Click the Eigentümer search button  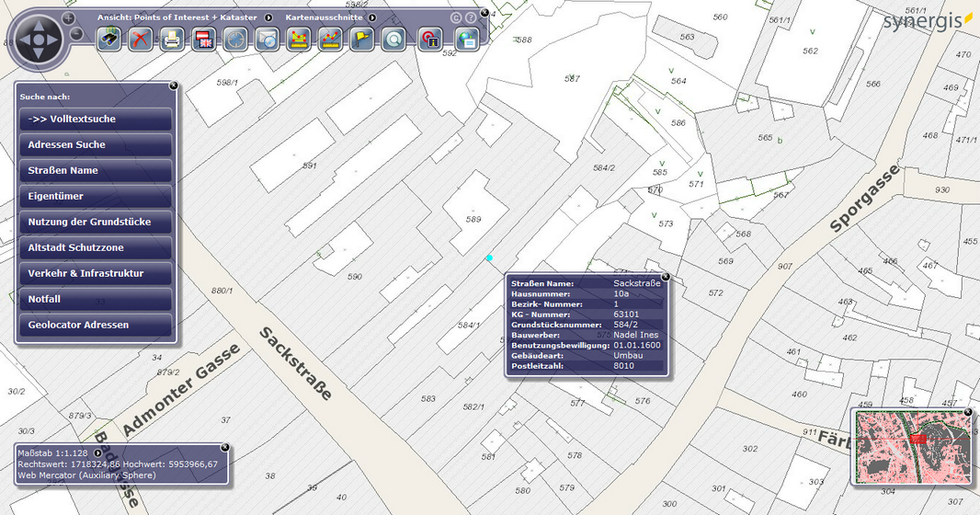pyautogui.click(x=95, y=197)
